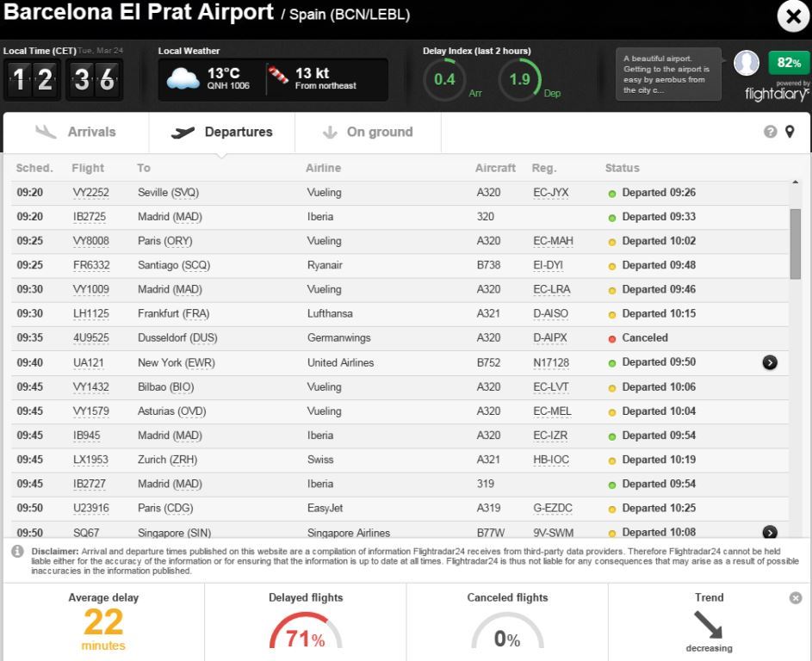Open flight LH1125 link
Image resolution: width=812 pixels, height=661 pixels.
click(91, 313)
